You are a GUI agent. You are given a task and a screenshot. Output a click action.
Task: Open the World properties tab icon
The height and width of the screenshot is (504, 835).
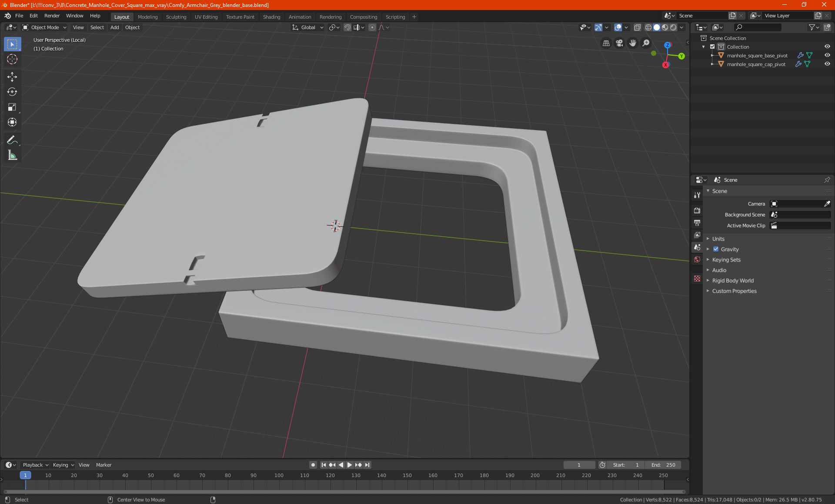point(697,259)
